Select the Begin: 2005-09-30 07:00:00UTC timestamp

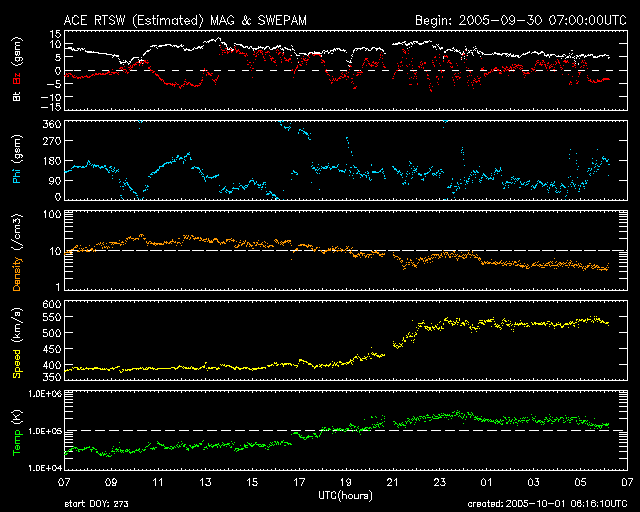tap(521, 20)
